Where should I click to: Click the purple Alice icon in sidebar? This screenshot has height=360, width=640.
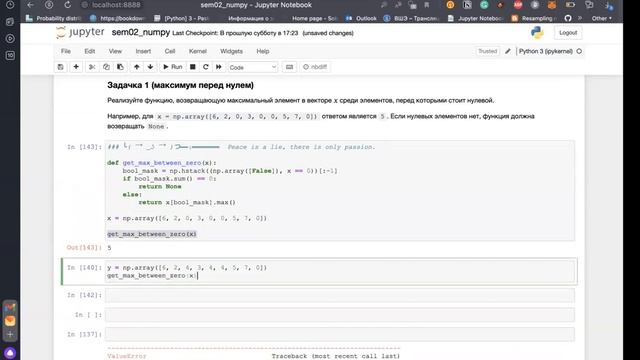tap(10, 353)
